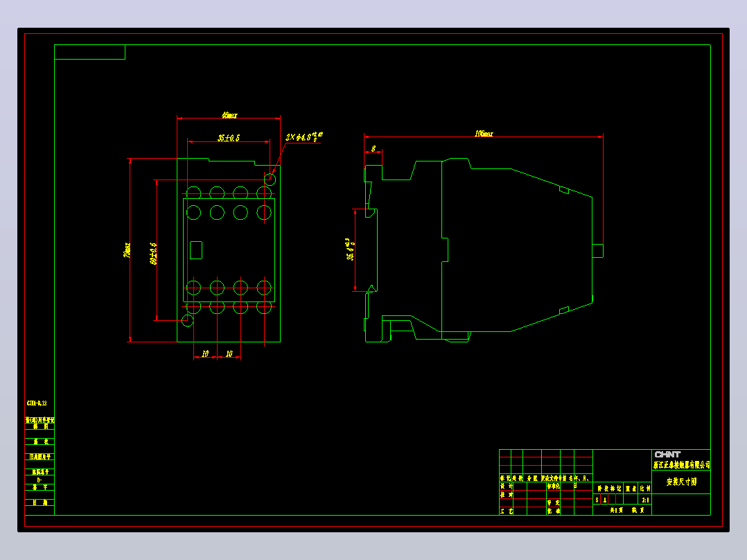The image size is (747, 560).
Task: Click the lower-left mounting hole circle
Action: pyautogui.click(x=188, y=320)
